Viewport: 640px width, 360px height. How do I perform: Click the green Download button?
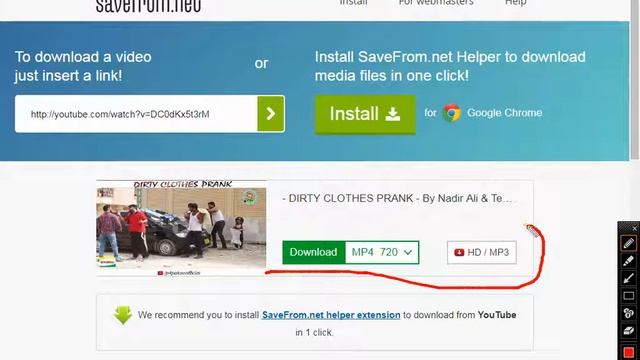pos(313,252)
